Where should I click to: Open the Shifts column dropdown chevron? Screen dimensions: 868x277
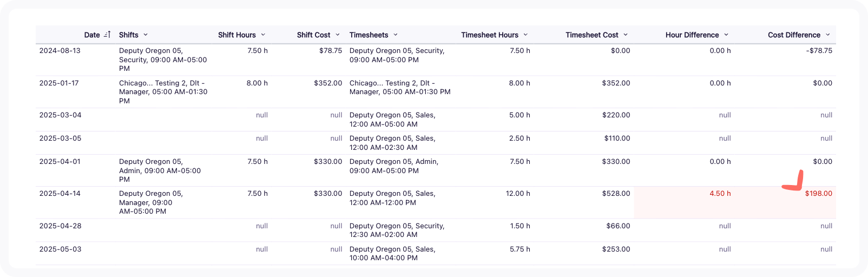(x=146, y=35)
